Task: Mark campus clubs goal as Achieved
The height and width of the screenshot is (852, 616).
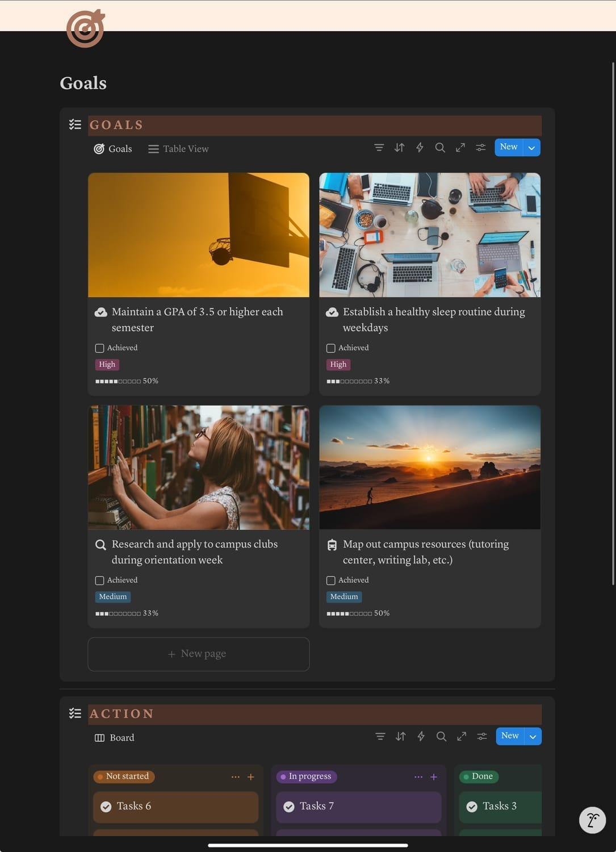Action: point(99,580)
